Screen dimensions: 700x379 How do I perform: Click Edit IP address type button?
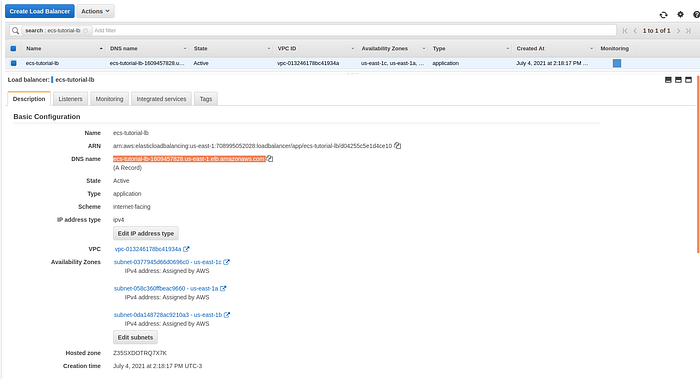coord(146,233)
